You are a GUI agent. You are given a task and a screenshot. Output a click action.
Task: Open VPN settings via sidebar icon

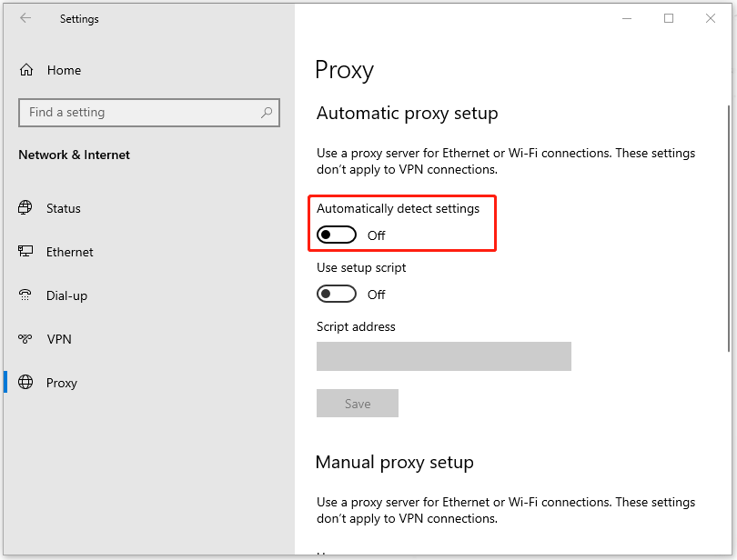click(x=25, y=339)
